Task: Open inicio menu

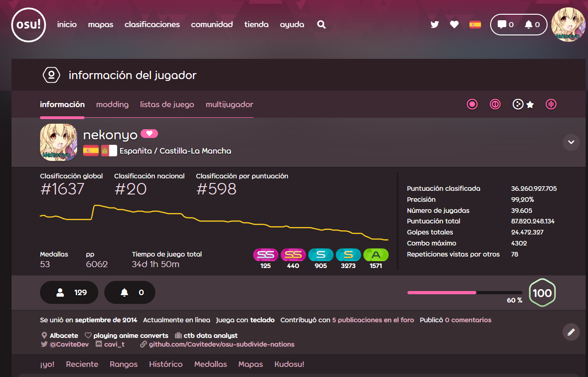Action: pyautogui.click(x=67, y=25)
